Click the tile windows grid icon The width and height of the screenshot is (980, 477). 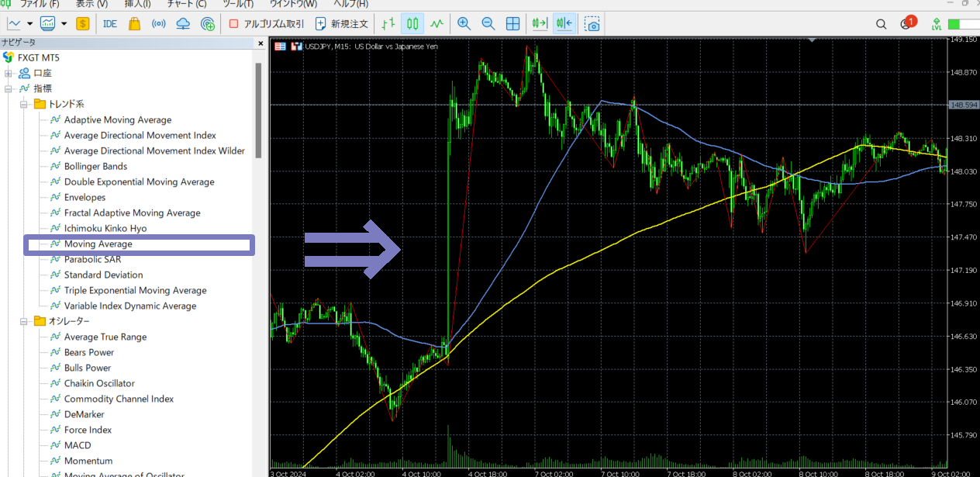click(512, 24)
